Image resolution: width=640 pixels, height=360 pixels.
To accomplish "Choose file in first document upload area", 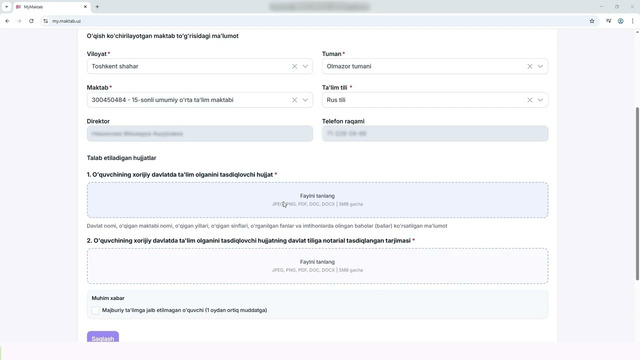I will [x=317, y=200].
